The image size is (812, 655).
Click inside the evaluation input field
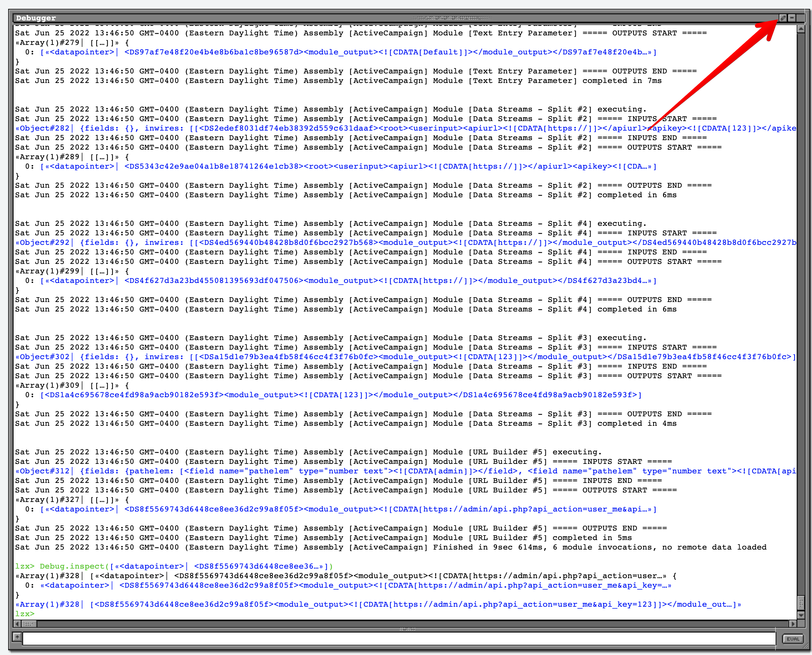[x=398, y=638]
